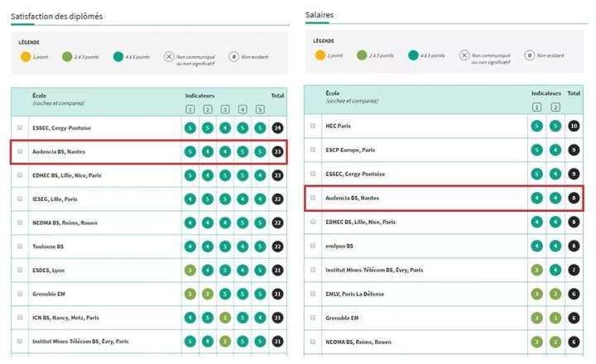Image resolution: width=596 pixels, height=364 pixels.
Task: Click indicator 2 score in Grenoble EM Satisfaction row
Action: 208,294
